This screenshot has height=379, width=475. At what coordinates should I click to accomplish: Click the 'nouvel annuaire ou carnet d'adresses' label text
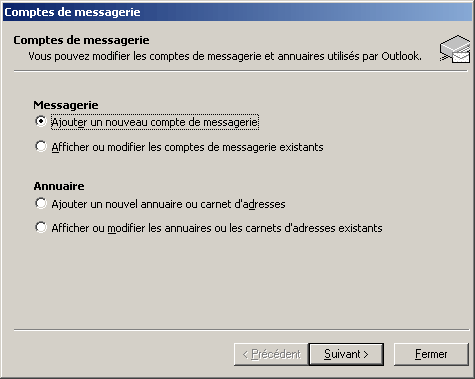pyautogui.click(x=195, y=204)
